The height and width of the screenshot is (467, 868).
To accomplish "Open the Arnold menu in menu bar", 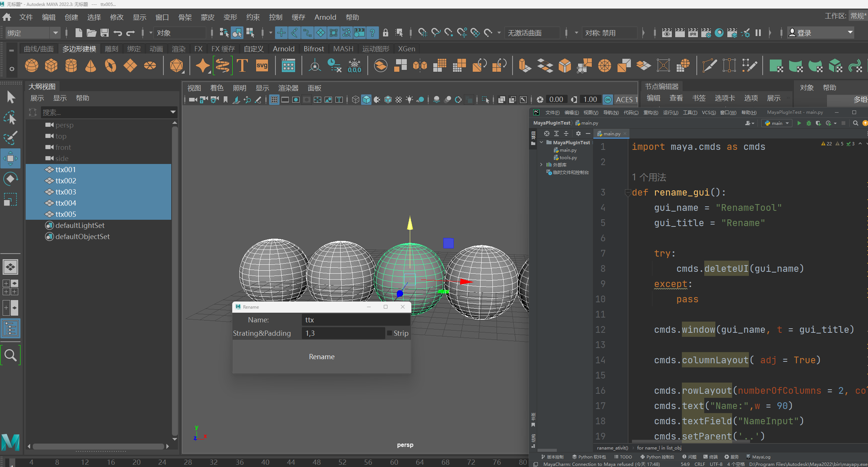I will point(325,17).
